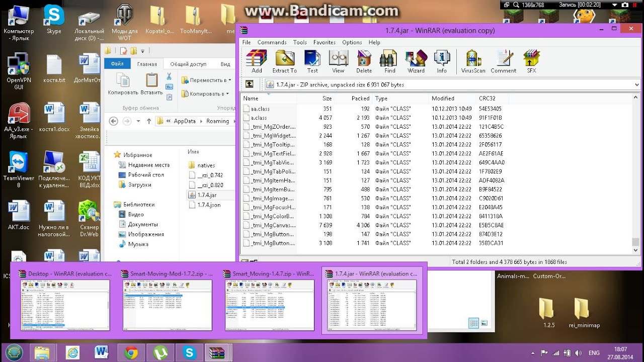Open uTorrent from the taskbar
This screenshot has height=362, width=644.
point(160,352)
